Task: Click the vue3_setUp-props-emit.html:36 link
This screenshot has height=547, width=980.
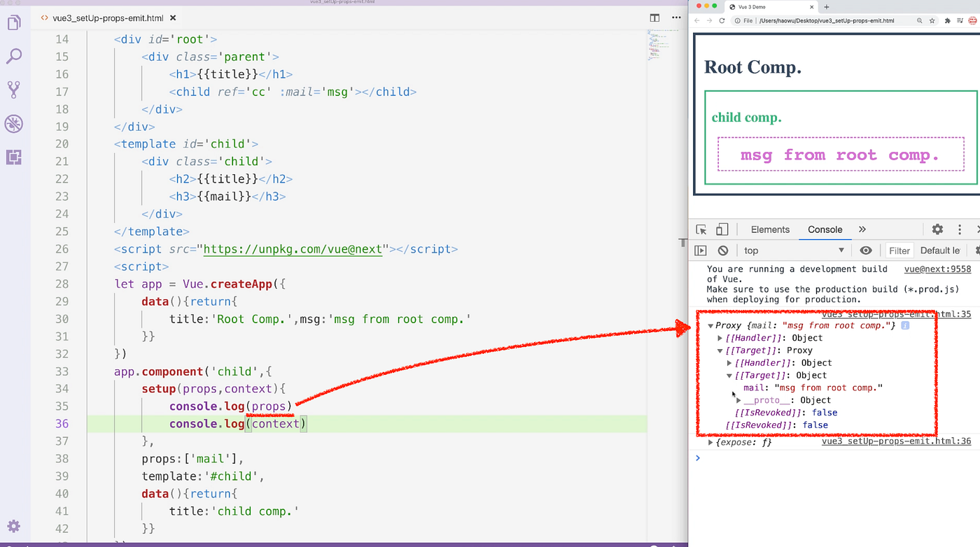Action: coord(896,442)
